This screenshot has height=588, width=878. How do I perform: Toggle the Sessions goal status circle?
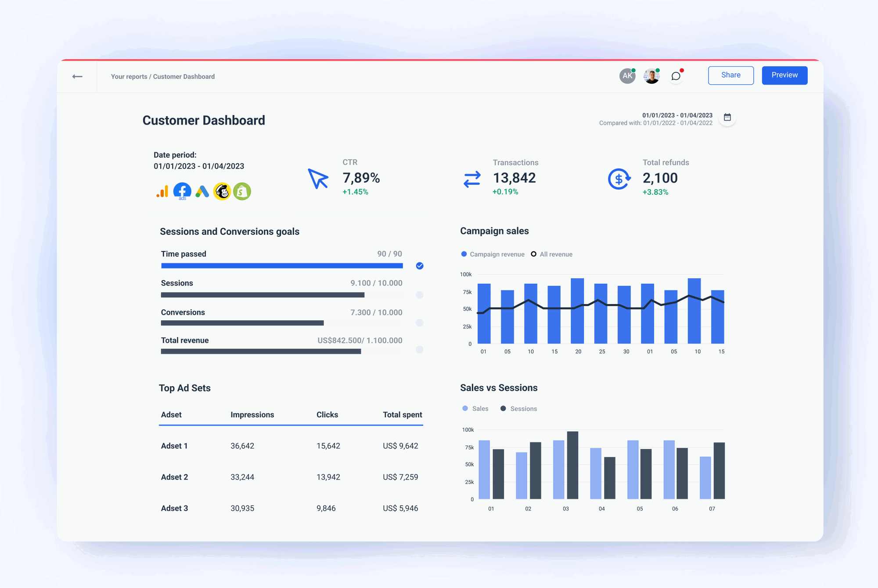point(419,295)
